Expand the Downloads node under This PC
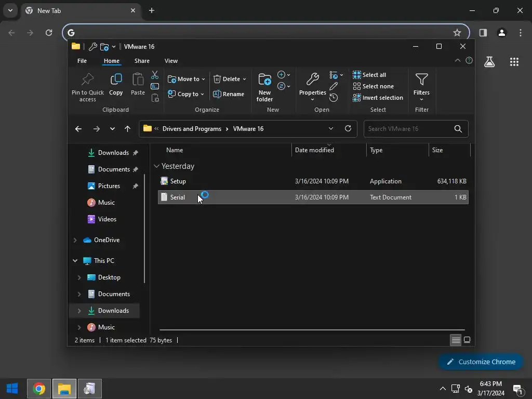The image size is (532, 399). click(x=79, y=311)
